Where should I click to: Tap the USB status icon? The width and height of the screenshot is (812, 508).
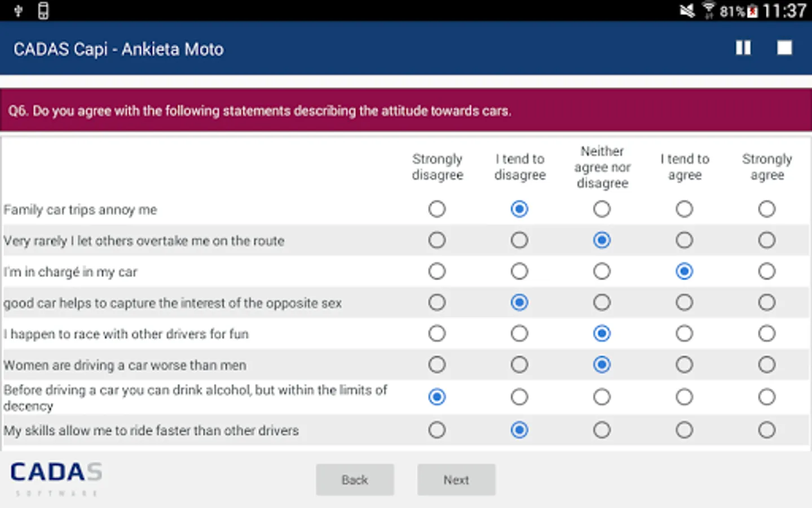pyautogui.click(x=18, y=11)
